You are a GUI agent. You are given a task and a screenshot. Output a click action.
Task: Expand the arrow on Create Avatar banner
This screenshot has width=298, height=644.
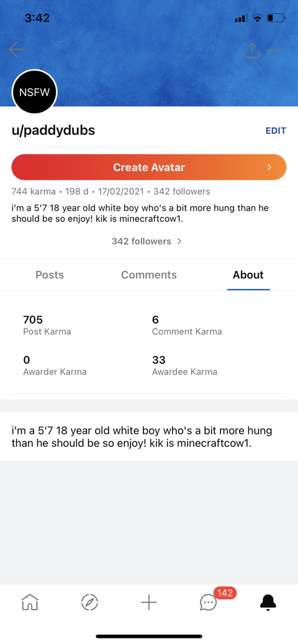269,167
